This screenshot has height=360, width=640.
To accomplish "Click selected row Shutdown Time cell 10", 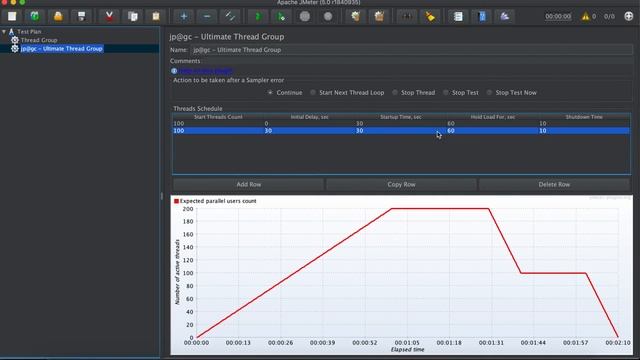I will [584, 131].
